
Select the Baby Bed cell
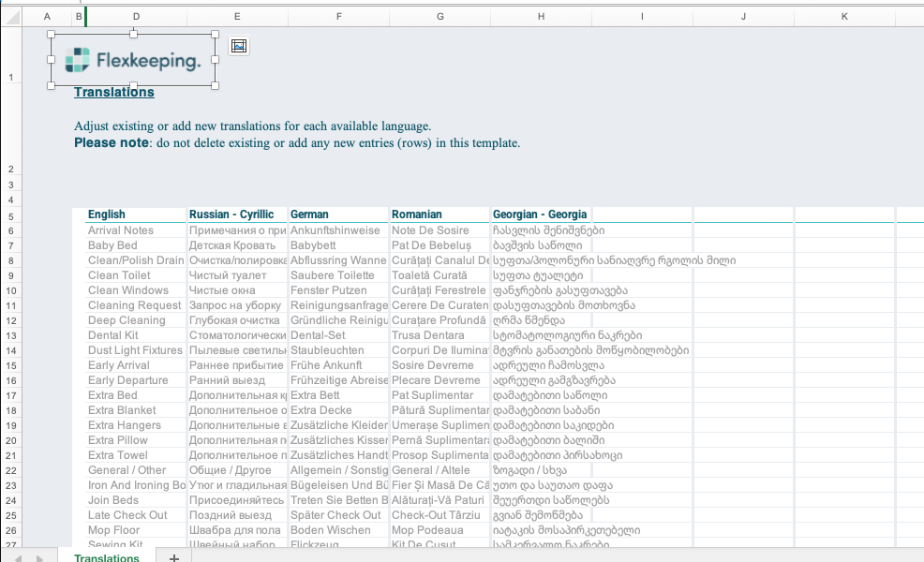pyautogui.click(x=136, y=245)
